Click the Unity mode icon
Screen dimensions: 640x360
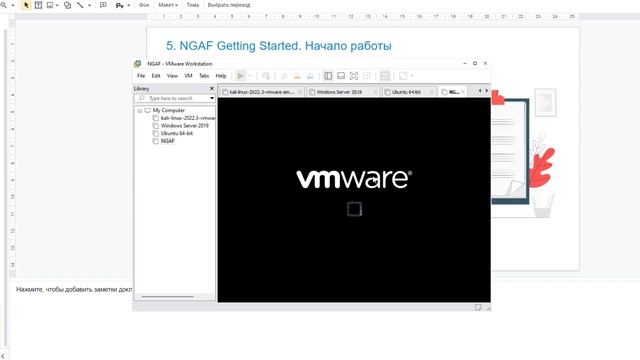(367, 76)
